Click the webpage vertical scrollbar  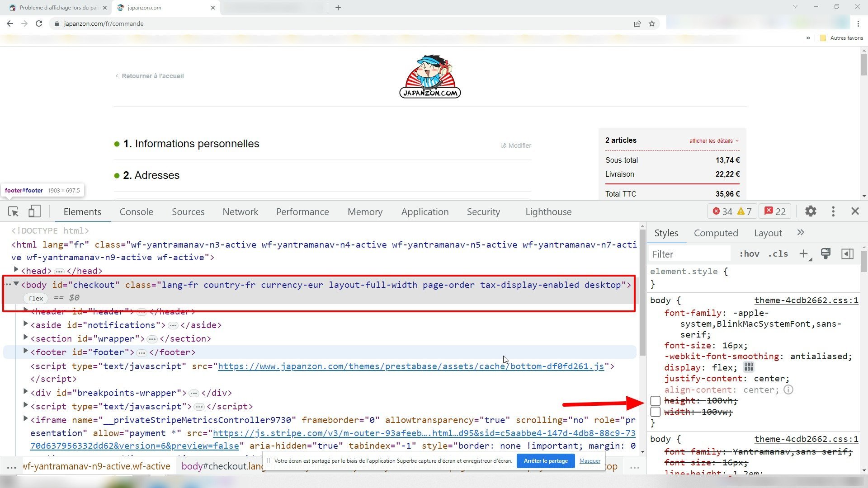[864, 64]
